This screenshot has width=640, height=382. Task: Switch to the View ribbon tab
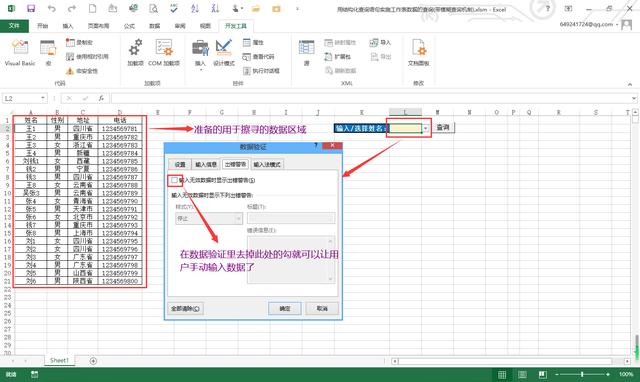coord(205,26)
